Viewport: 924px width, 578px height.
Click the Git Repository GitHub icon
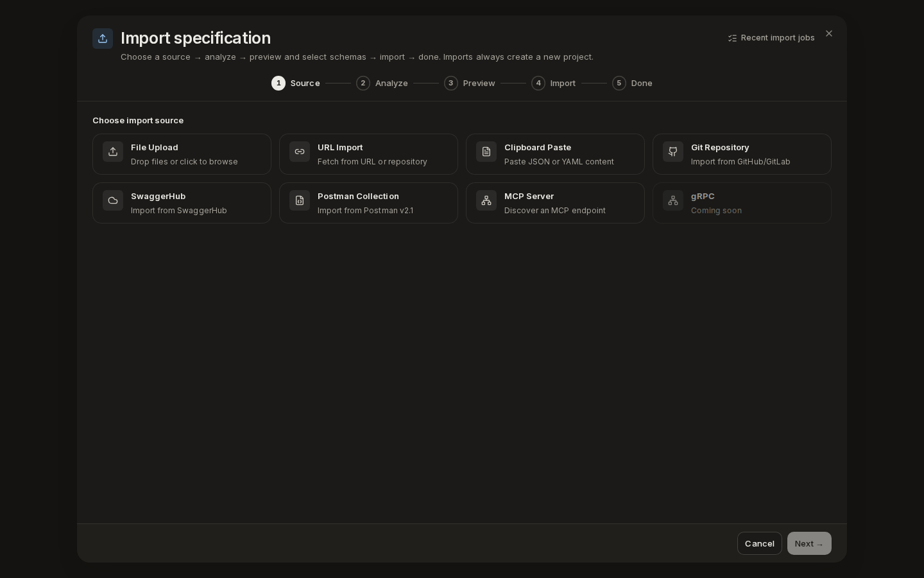click(x=673, y=152)
